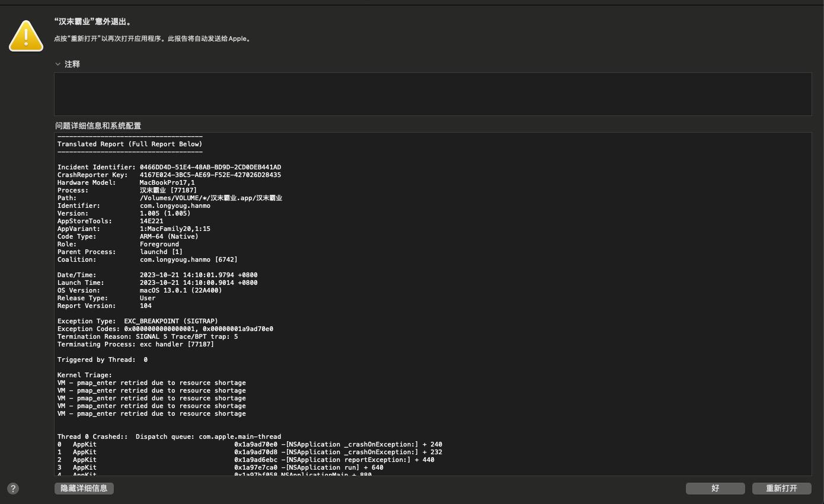
Task: Click the NSApplication reportException stack frame
Action: [334, 460]
